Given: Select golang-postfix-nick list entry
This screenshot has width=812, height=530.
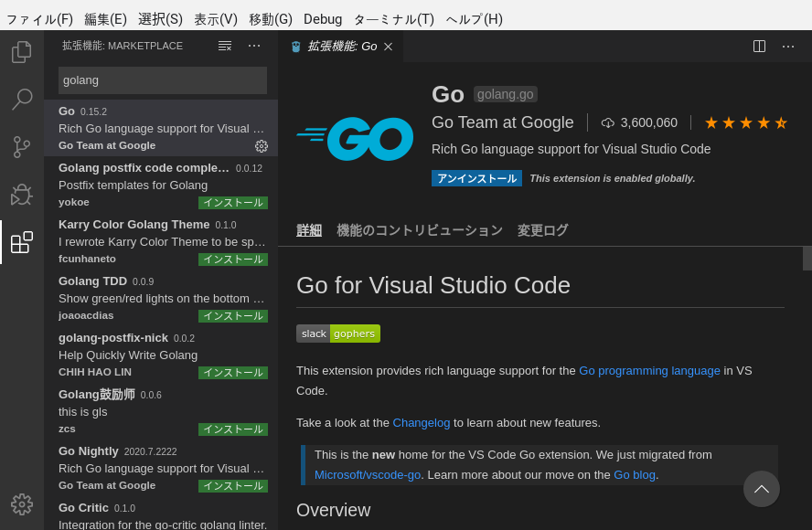Looking at the screenshot, I should click(161, 355).
